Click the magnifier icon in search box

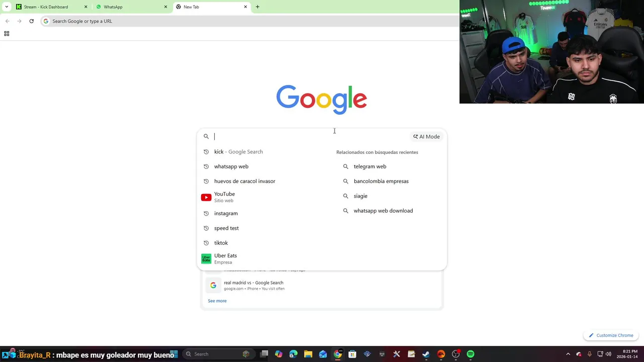pyautogui.click(x=206, y=136)
